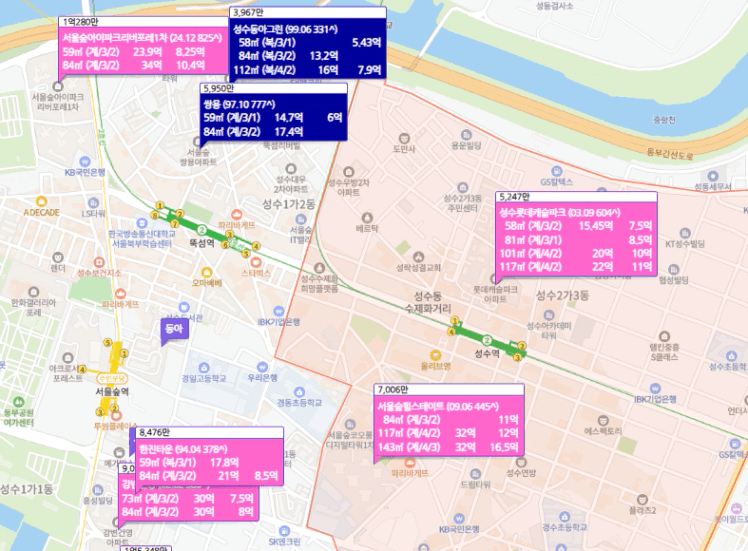This screenshot has height=551, width=748.
Task: Open the 서울숲아이파크리버포레1차 price popup
Action: [143, 51]
